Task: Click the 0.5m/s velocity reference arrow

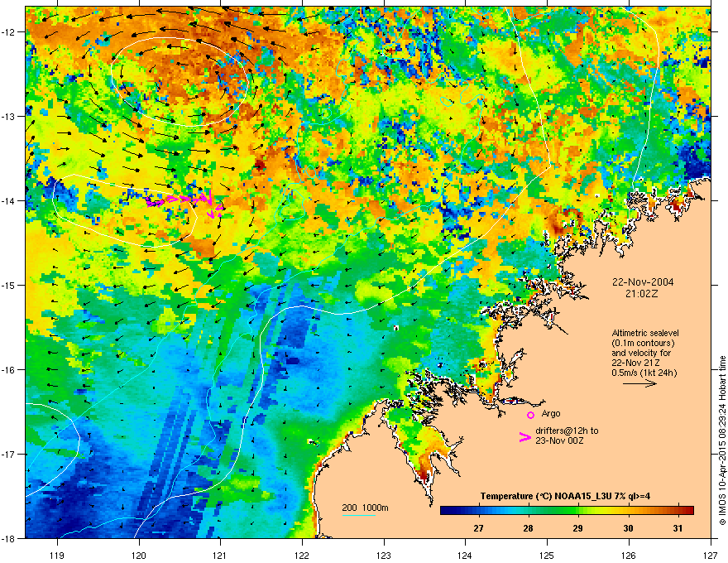Action: [x=639, y=383]
